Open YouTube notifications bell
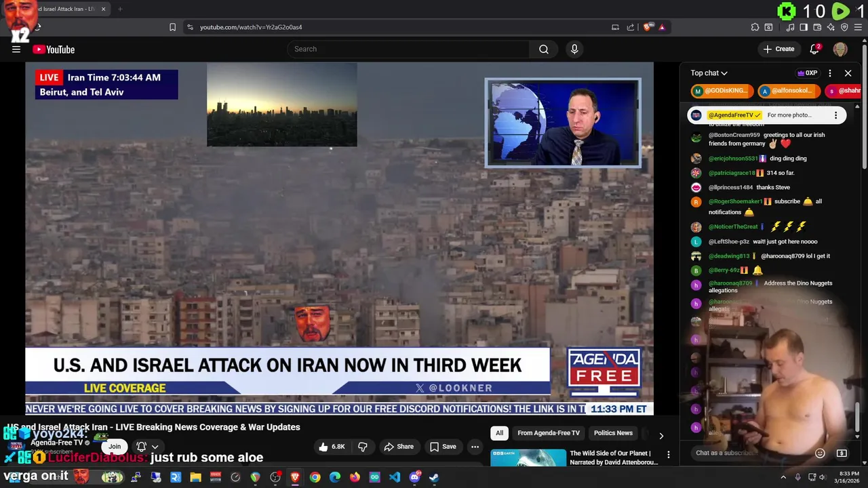 click(x=815, y=49)
